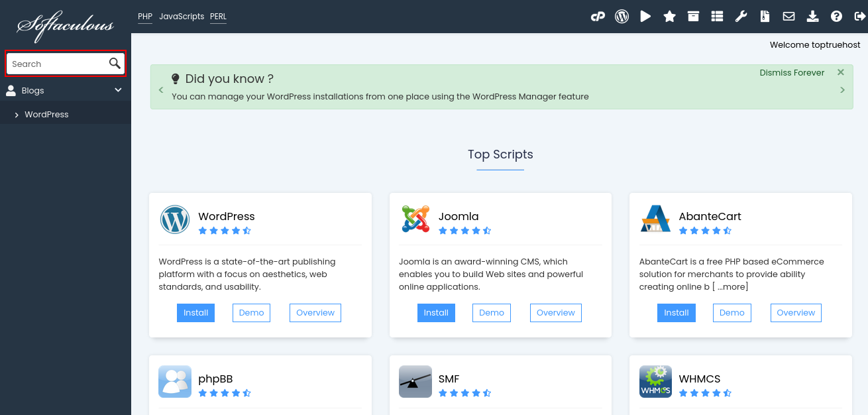Install WordPress
The width and height of the screenshot is (868, 415).
(195, 312)
